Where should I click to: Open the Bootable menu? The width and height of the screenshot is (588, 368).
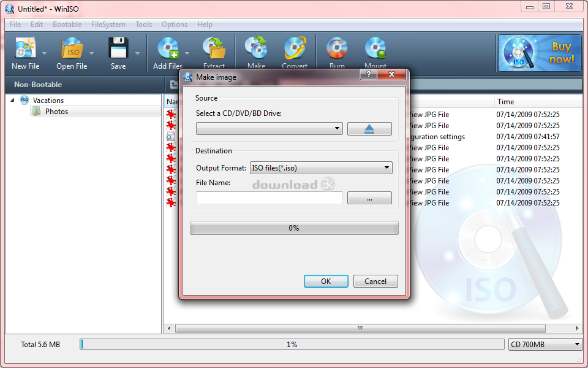(67, 25)
